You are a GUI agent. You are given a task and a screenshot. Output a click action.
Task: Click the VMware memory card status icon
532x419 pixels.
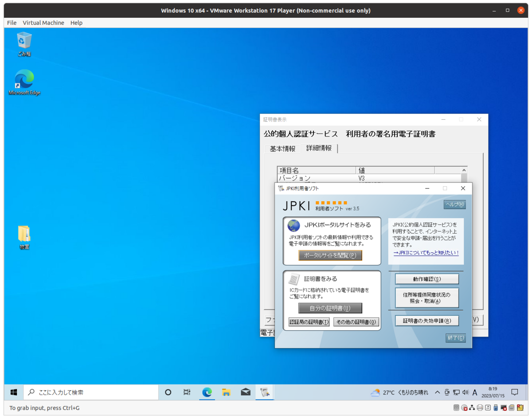click(x=512, y=407)
